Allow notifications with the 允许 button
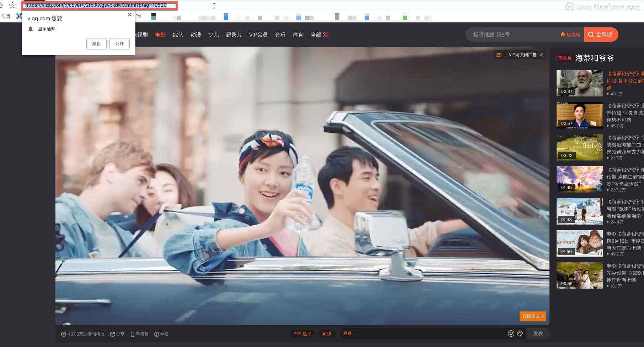Screen dimensions: 644x347 click(x=119, y=44)
